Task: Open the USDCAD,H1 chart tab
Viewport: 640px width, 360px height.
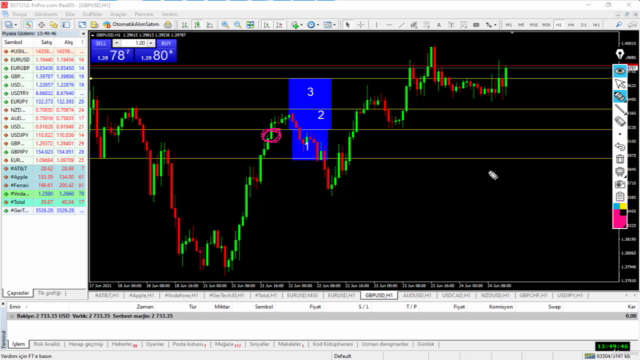Action: [x=456, y=295]
